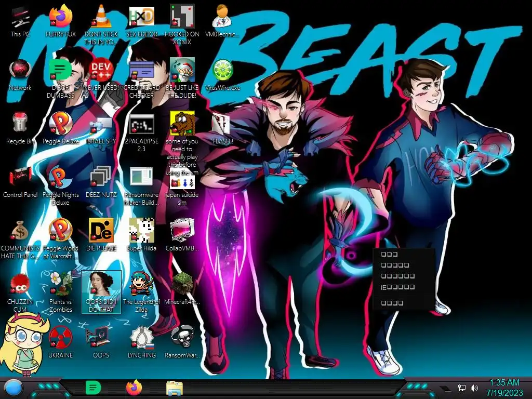The image size is (532, 399).
Task: Select the green chat bubble desktop shortcut
Action: (60, 78)
